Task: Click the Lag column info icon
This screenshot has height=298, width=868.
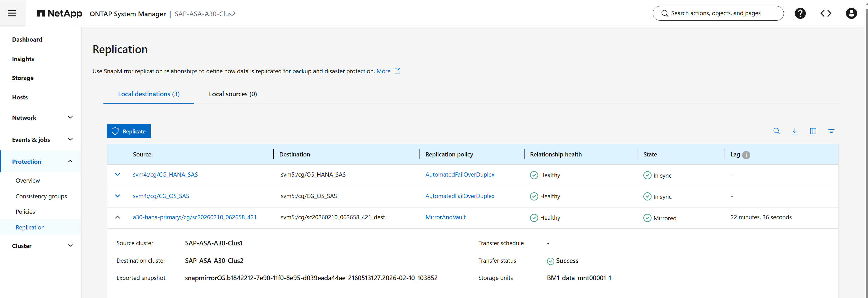Action: pyautogui.click(x=746, y=155)
